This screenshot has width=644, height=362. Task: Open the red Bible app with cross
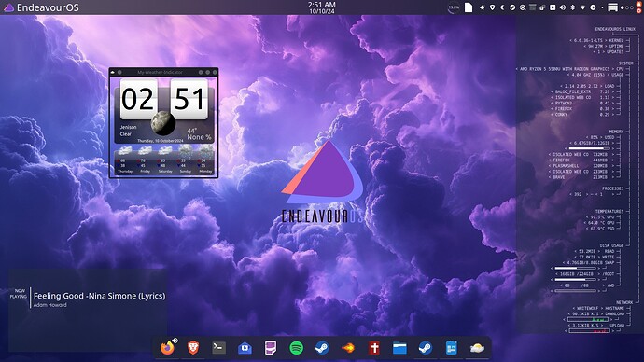tap(373, 348)
